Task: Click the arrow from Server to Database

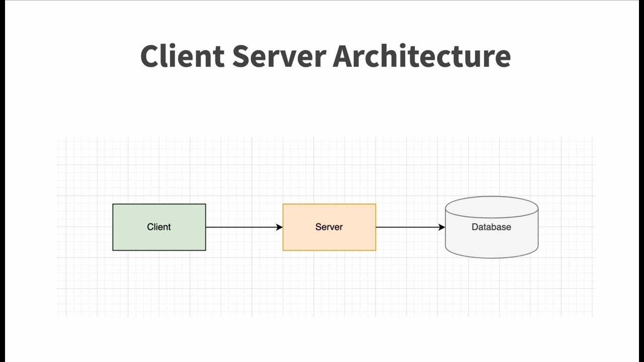Action: click(411, 227)
